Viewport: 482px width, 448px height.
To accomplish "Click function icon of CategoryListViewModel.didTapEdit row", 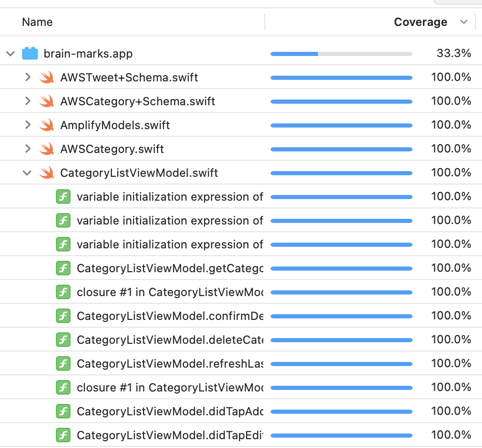I will (x=63, y=435).
